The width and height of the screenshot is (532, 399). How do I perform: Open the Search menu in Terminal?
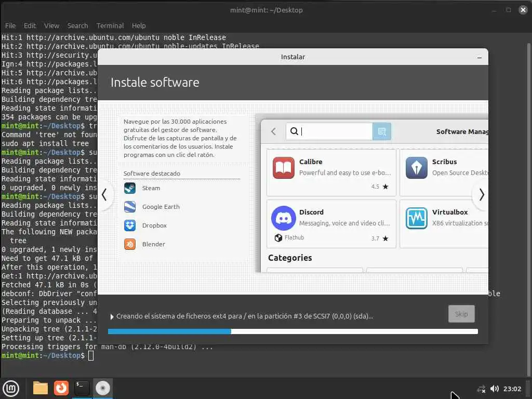click(x=77, y=26)
